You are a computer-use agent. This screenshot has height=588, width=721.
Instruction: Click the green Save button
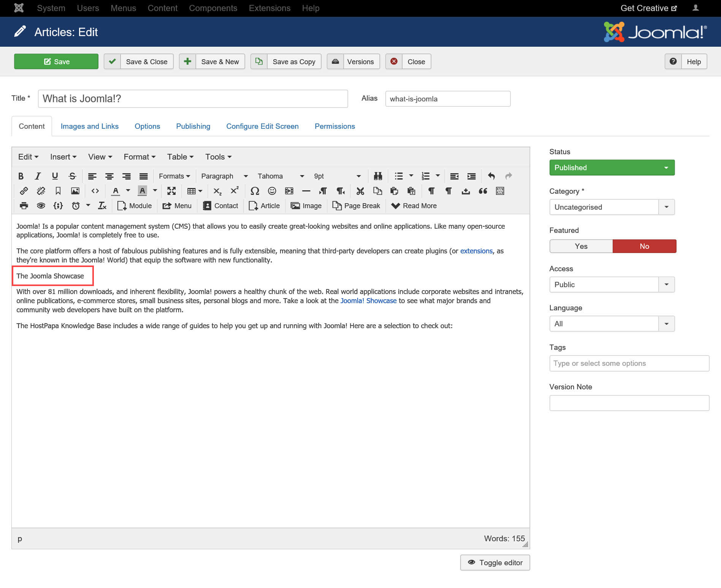point(56,62)
